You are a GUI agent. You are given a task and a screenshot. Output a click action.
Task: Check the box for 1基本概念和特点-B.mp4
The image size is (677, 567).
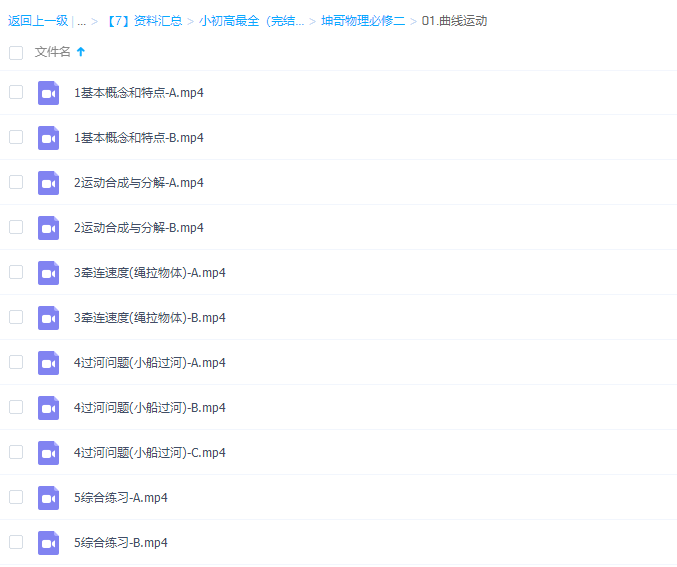(16, 137)
